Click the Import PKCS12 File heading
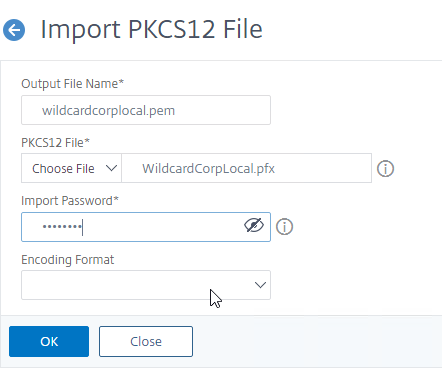442x368 pixels. tap(152, 29)
